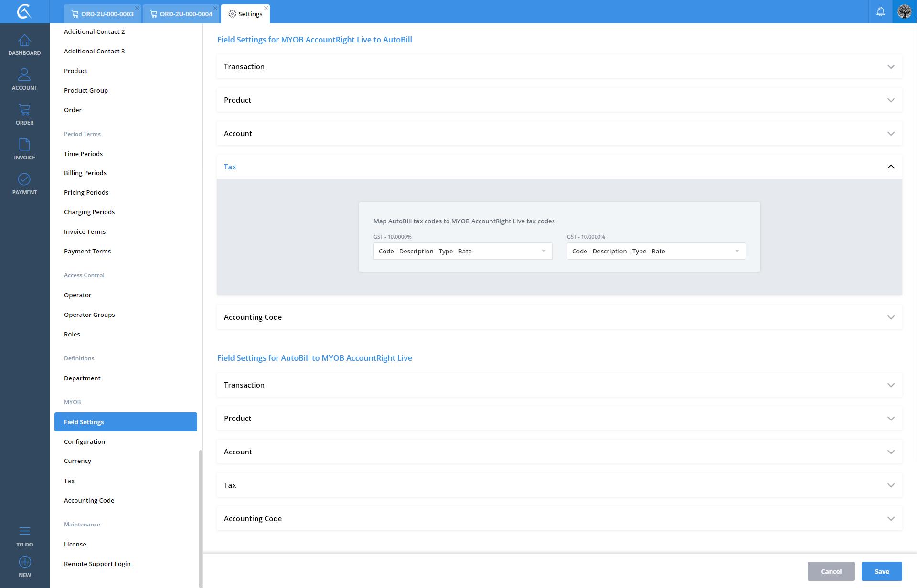Close the ORD-2U-000-0004 tab
This screenshot has width=917, height=588.
pyautogui.click(x=215, y=8)
